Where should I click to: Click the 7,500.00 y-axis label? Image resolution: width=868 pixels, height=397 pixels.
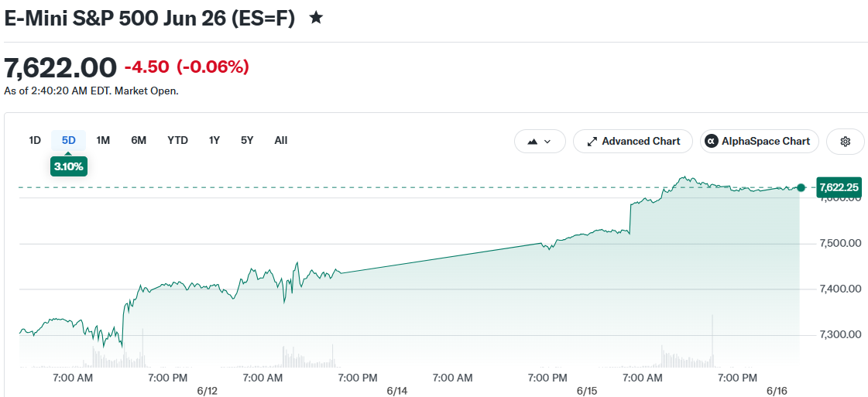[839, 243]
